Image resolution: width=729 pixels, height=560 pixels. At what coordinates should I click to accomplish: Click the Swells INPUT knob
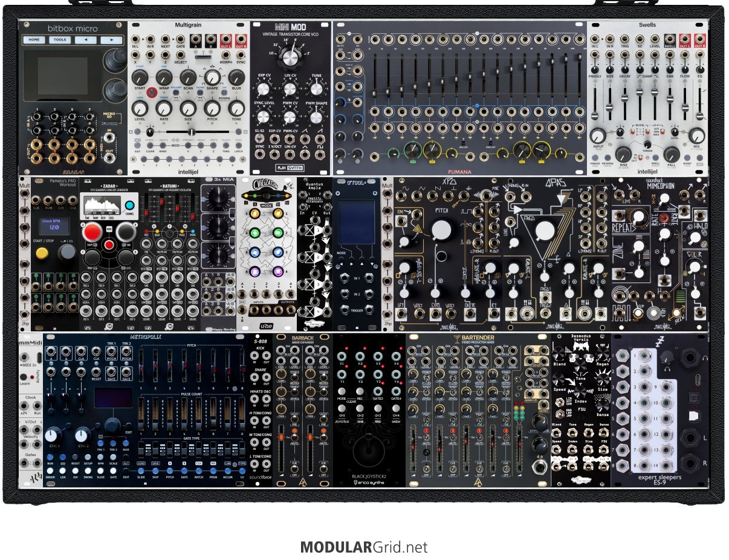pos(598,135)
